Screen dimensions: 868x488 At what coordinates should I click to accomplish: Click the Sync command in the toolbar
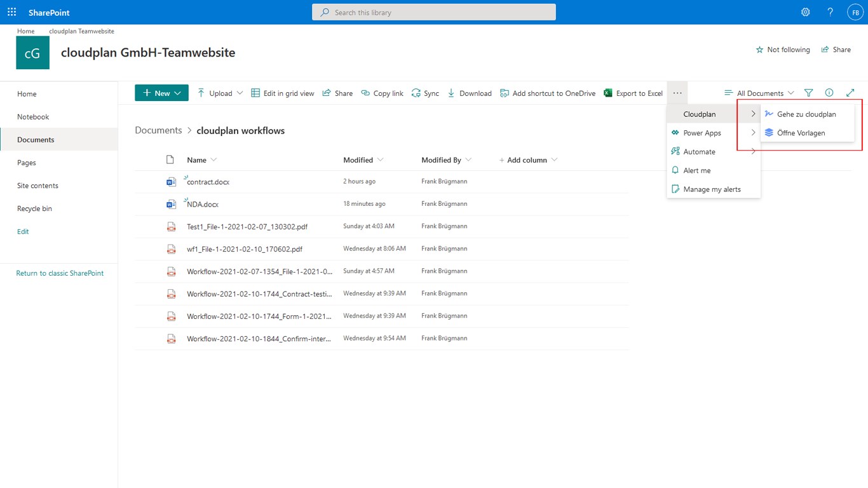click(x=425, y=93)
